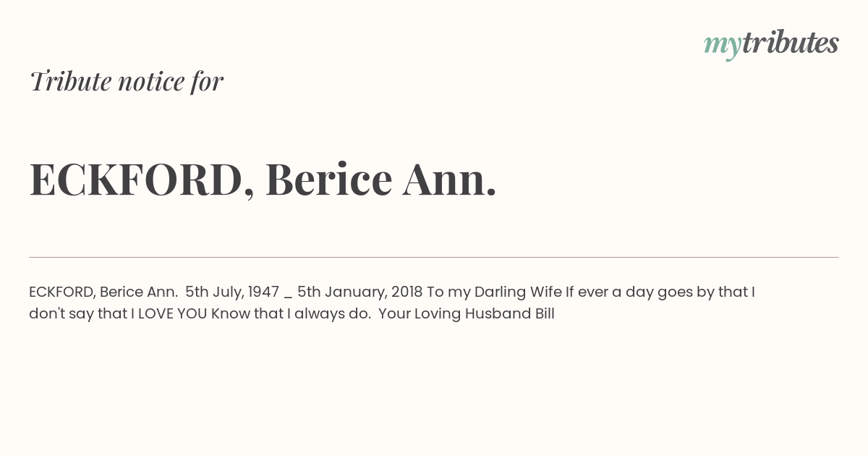Select the "Tribute notice for" italic heading
Image resolution: width=868 pixels, height=456 pixels.
[x=127, y=81]
